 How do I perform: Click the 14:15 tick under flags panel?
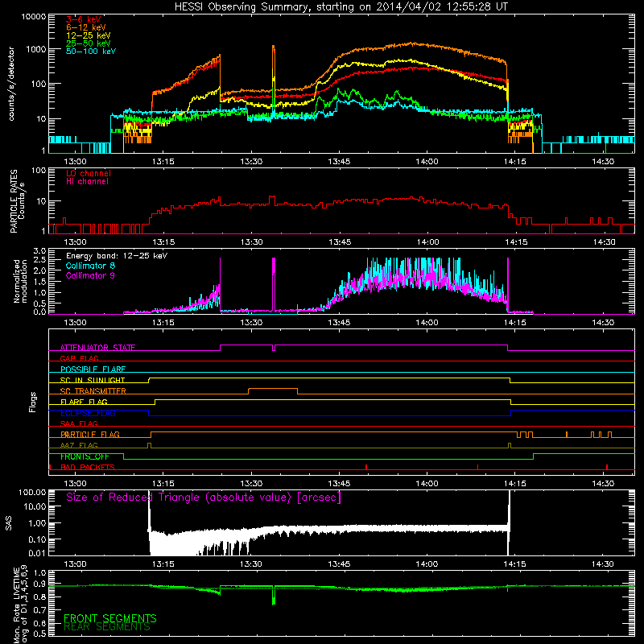514,484
